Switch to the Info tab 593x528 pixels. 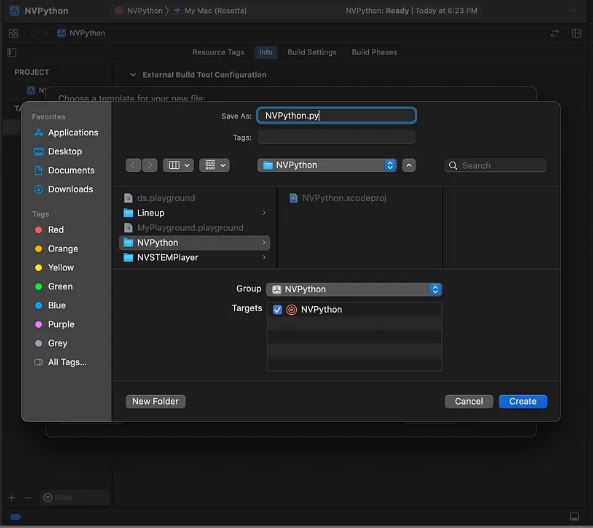[265, 52]
